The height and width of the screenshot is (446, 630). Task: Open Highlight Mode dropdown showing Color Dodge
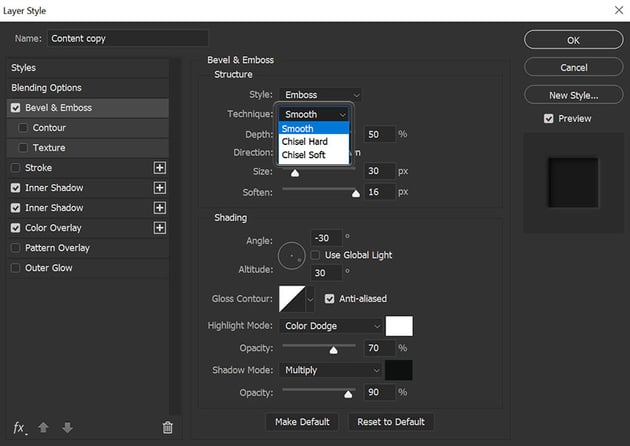point(331,326)
